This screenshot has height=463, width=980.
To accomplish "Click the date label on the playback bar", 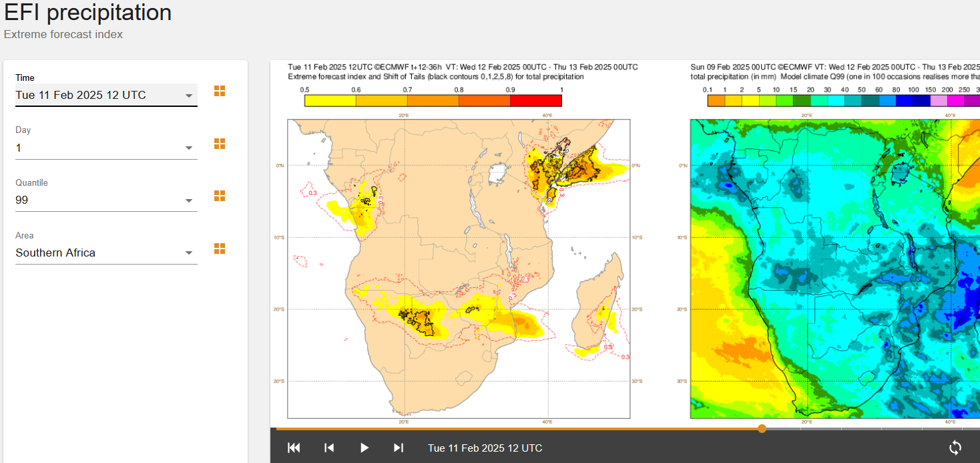I will (x=485, y=448).
